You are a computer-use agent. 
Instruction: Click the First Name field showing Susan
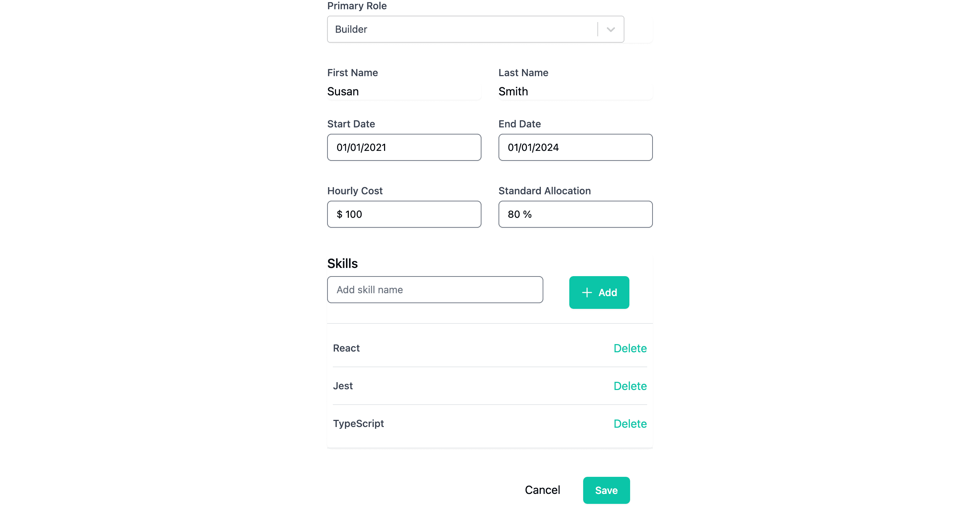click(x=403, y=91)
